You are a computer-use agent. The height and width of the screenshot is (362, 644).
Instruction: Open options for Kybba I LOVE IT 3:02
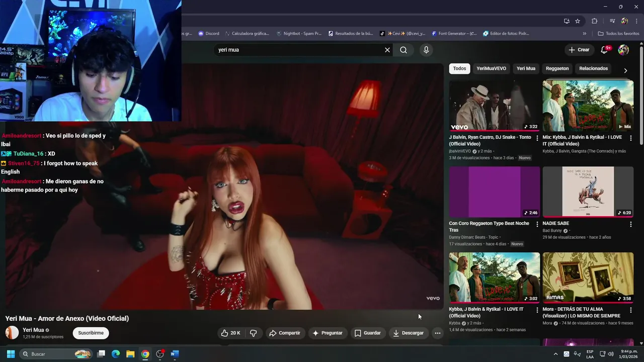537,310
